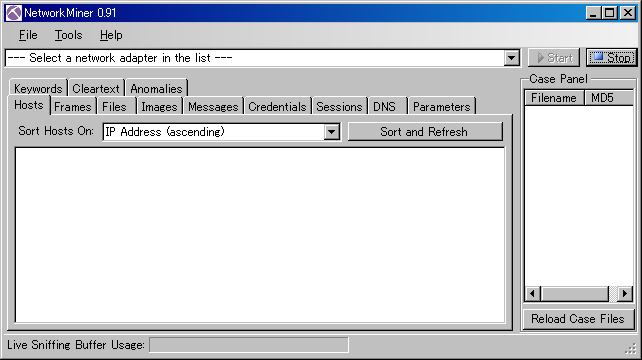Open the File menu
The height and width of the screenshot is (360, 642).
coord(28,35)
